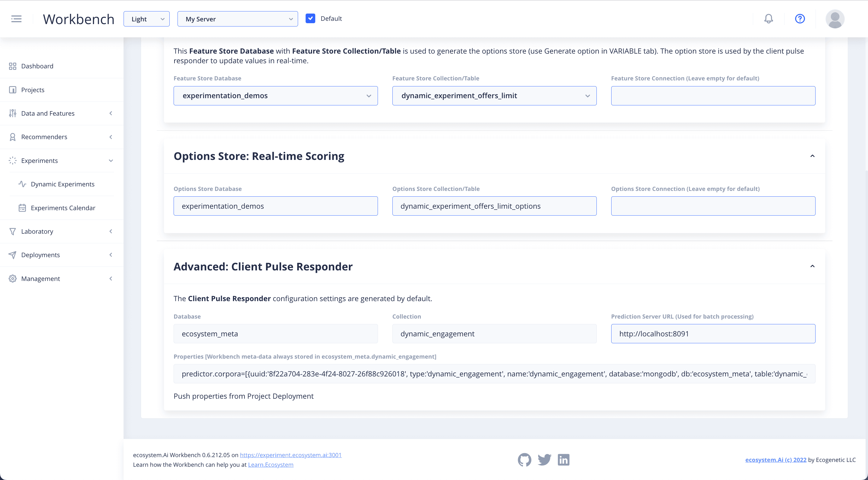Select the Dashboard sidebar icon
The image size is (868, 480).
click(x=12, y=66)
